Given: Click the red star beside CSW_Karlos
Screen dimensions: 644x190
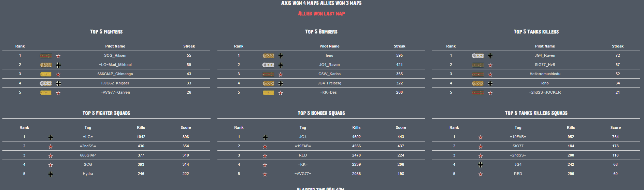Looking at the screenshot, I should click(x=281, y=74).
